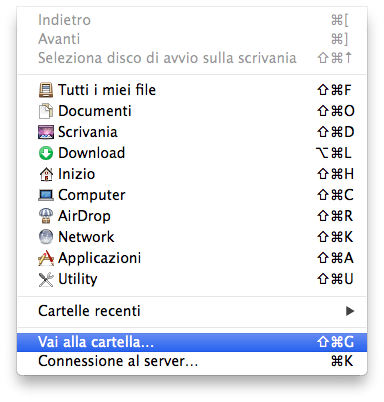This screenshot has width=384, height=402.
Task: Open Cartelle recenti menu item
Action: tap(192, 311)
